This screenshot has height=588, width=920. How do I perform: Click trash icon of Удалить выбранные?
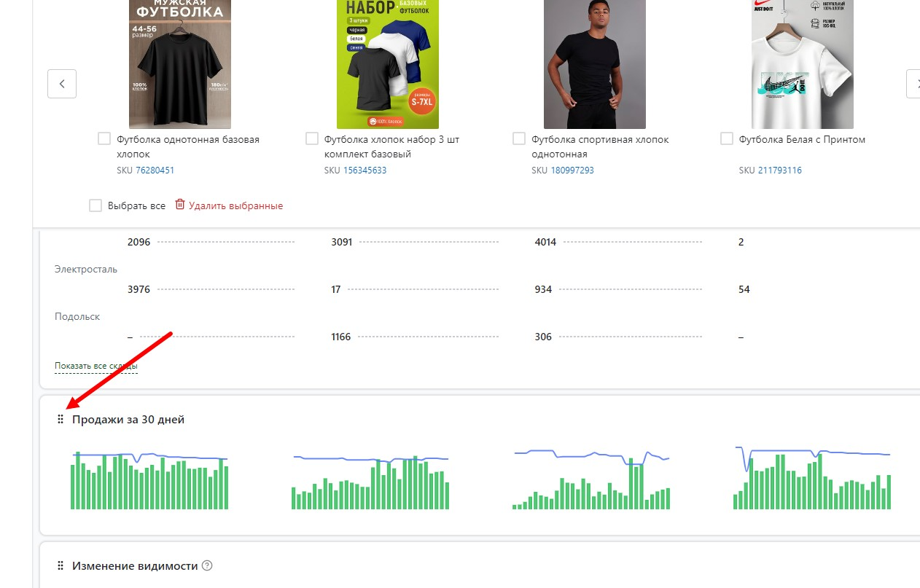point(180,205)
